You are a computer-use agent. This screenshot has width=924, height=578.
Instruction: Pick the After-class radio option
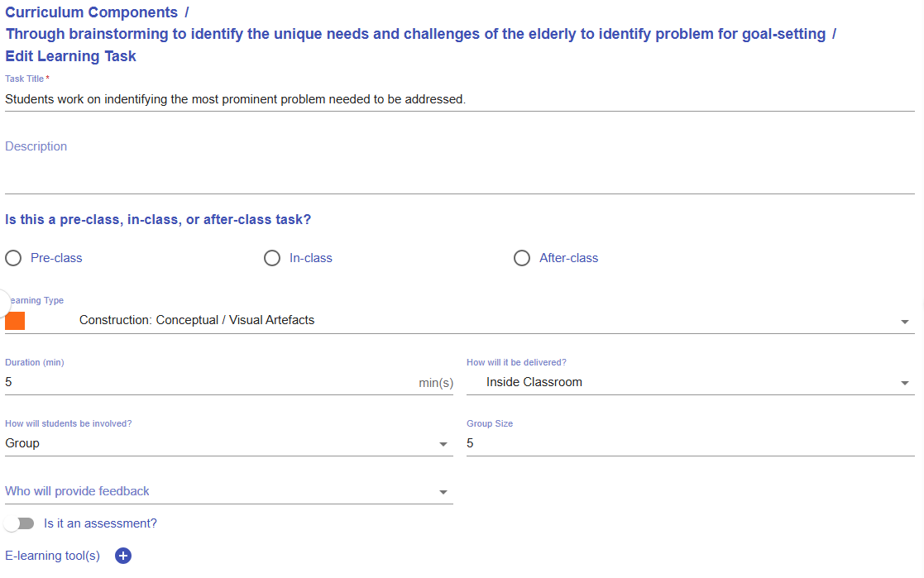point(522,258)
